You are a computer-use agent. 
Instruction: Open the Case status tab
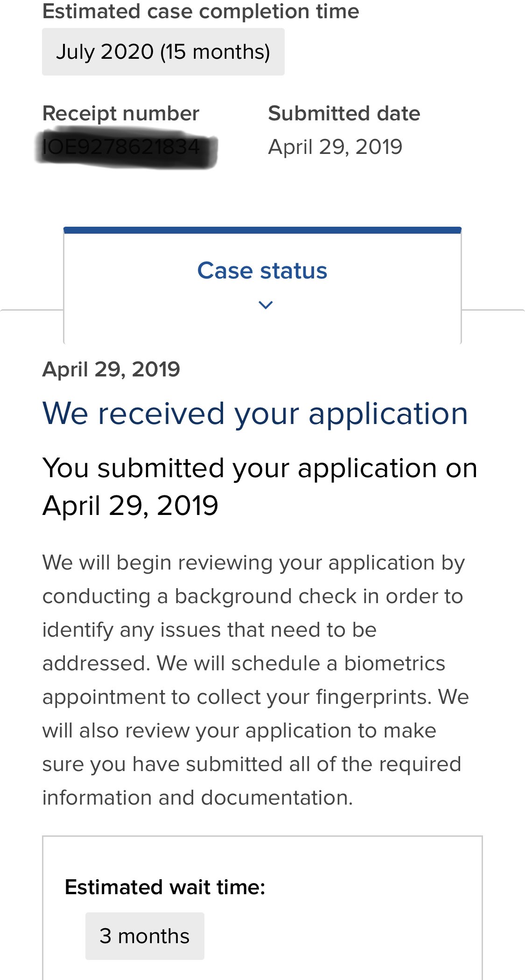click(x=262, y=271)
